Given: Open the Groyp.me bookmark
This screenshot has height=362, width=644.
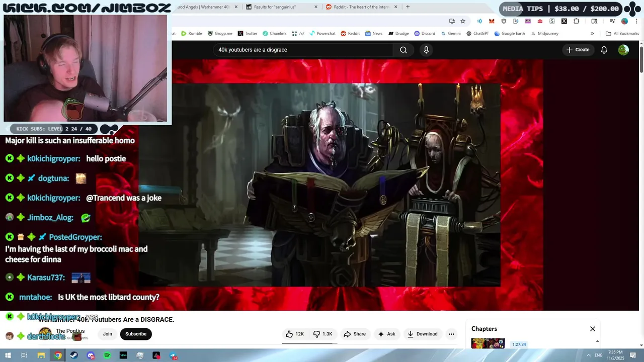Looking at the screenshot, I should (x=220, y=34).
